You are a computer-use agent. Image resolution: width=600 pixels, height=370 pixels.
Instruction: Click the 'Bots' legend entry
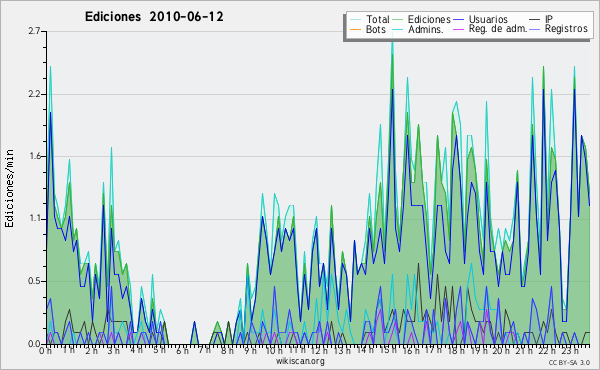coord(375,29)
